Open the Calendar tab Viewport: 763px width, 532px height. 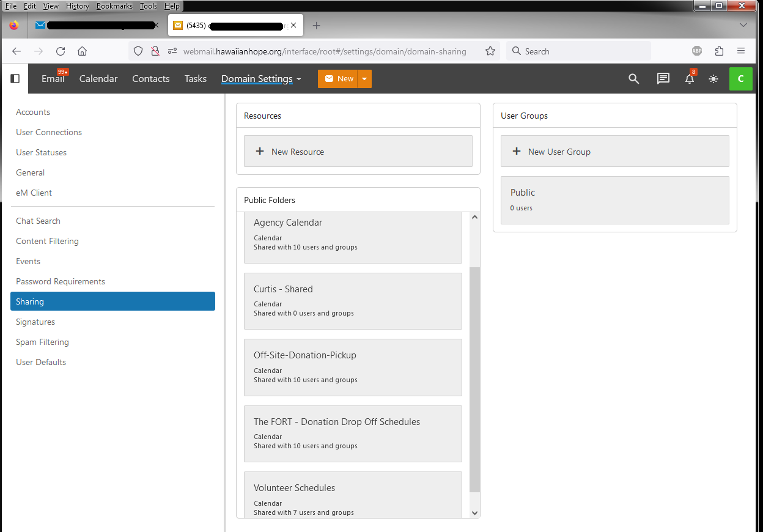point(98,79)
